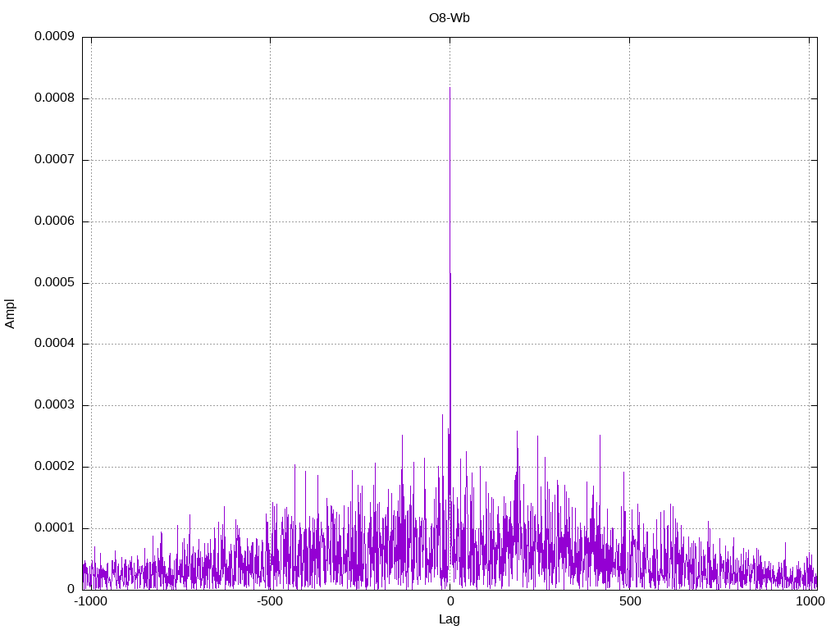Click the 0.0004 y-axis tick label
Image resolution: width=840 pixels, height=630 pixels.
coord(54,344)
